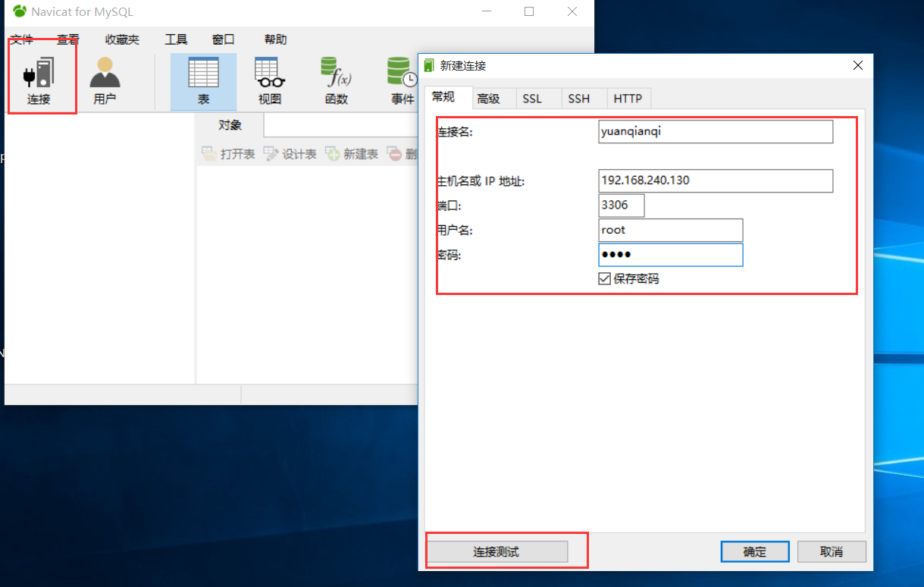Viewport: 924px width, 587px height.
Task: Open the 函数 (Functions) panel
Action: [335, 80]
